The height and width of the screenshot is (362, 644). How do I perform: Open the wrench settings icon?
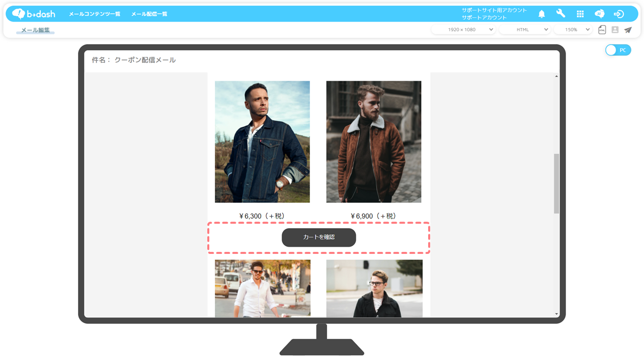[560, 14]
